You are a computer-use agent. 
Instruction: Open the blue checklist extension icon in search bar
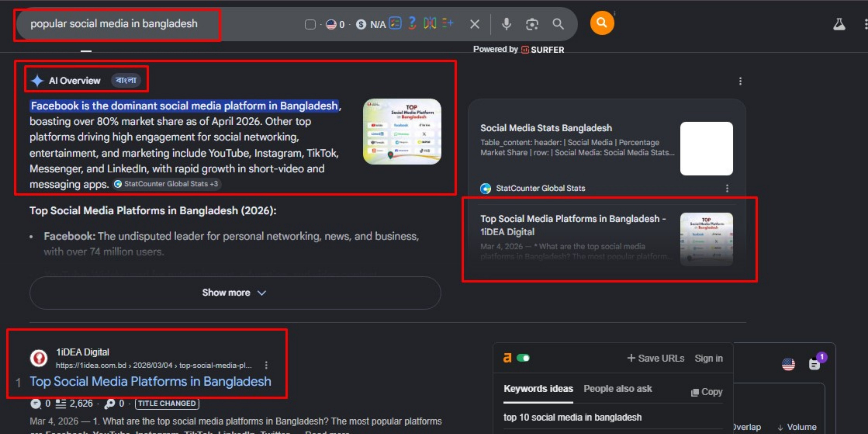(395, 23)
